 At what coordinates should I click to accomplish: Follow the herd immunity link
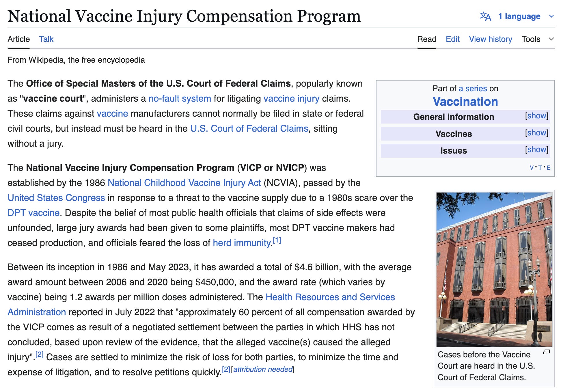pyautogui.click(x=242, y=243)
